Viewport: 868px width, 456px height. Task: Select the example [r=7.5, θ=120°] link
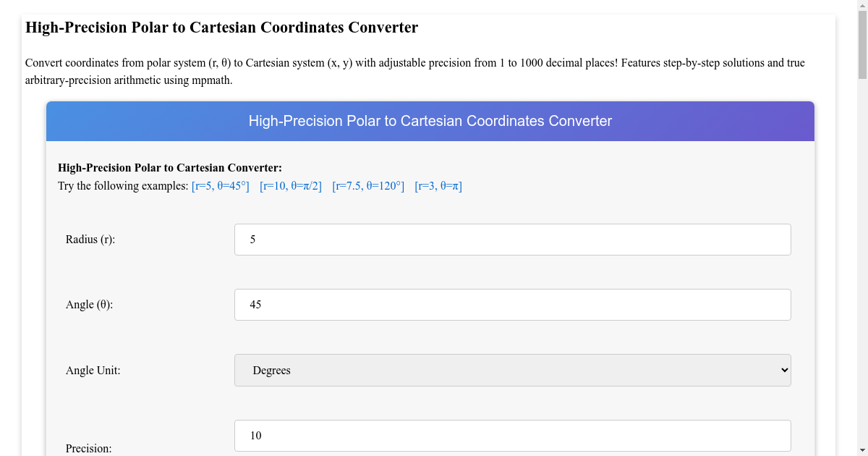(367, 185)
